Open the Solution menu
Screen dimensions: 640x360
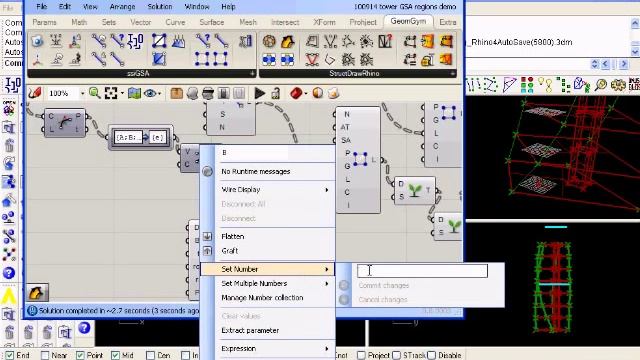coord(160,7)
